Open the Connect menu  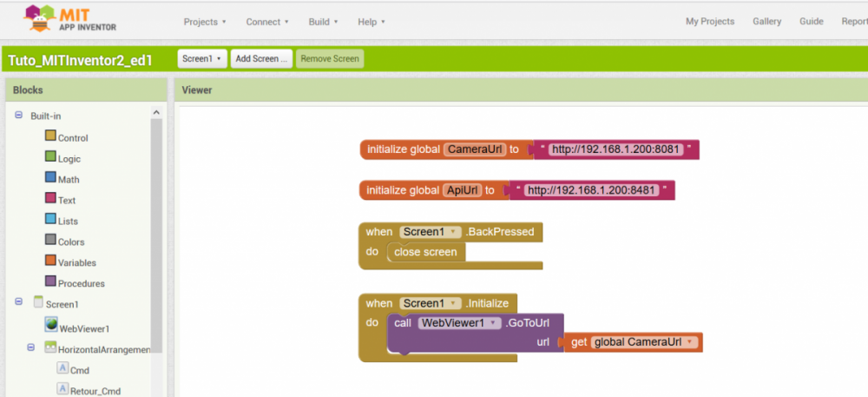[x=267, y=22]
